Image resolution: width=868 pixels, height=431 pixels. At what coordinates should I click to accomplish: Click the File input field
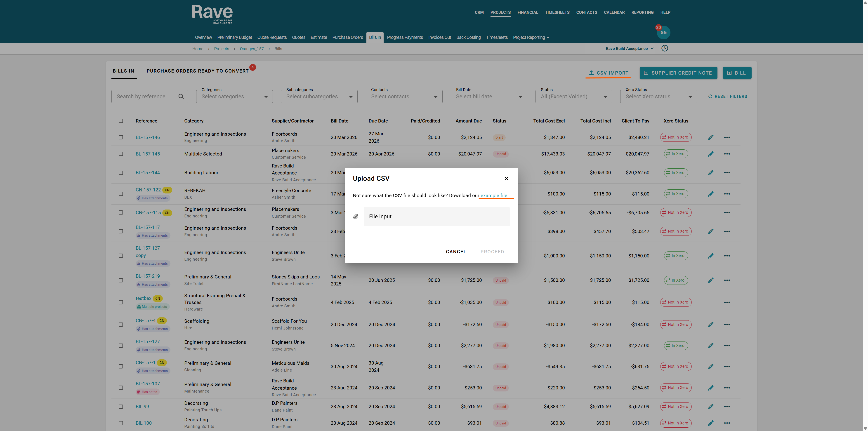tap(436, 217)
